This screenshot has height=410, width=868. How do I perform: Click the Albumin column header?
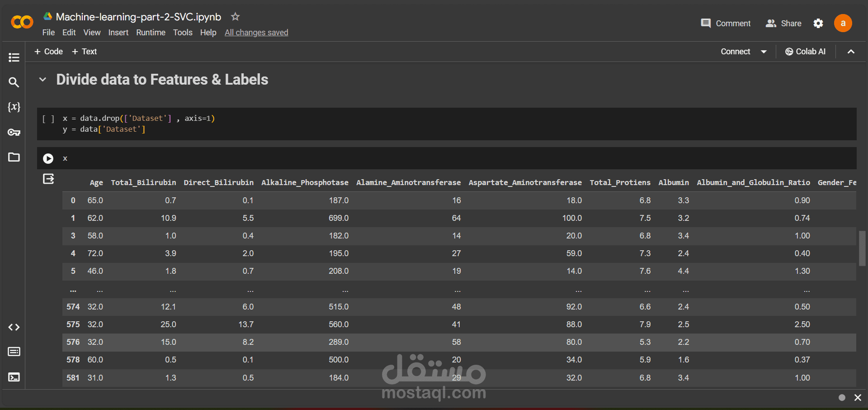pyautogui.click(x=674, y=182)
